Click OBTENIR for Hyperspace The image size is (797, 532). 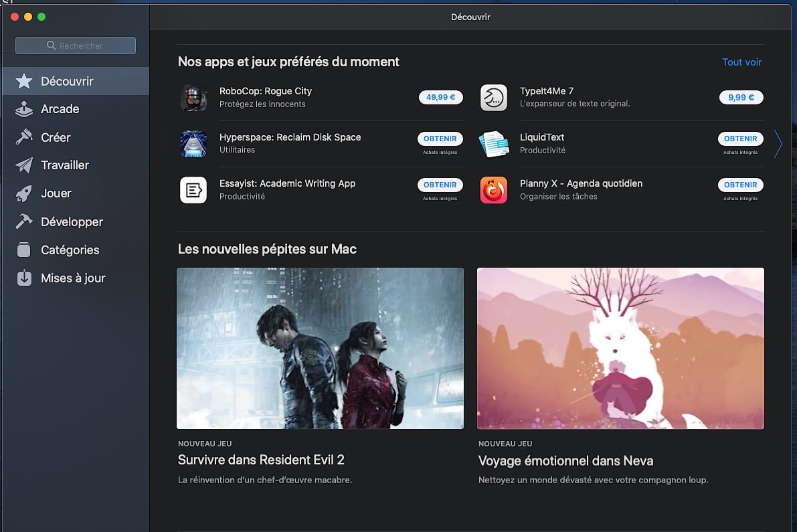(440, 139)
